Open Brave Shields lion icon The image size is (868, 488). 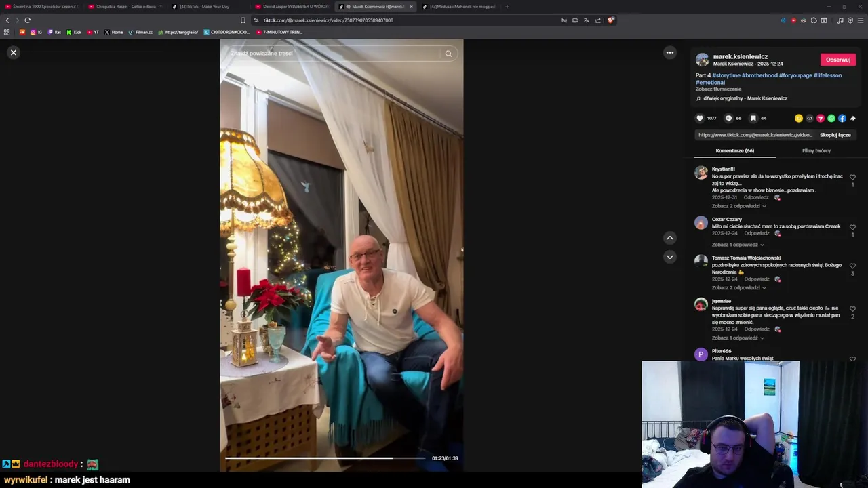(610, 20)
